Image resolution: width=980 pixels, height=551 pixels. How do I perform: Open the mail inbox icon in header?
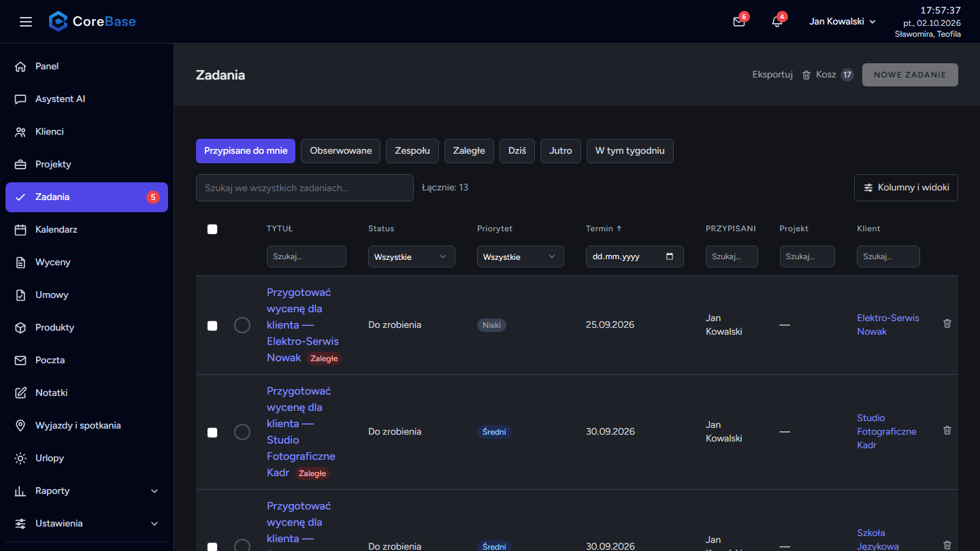739,22
